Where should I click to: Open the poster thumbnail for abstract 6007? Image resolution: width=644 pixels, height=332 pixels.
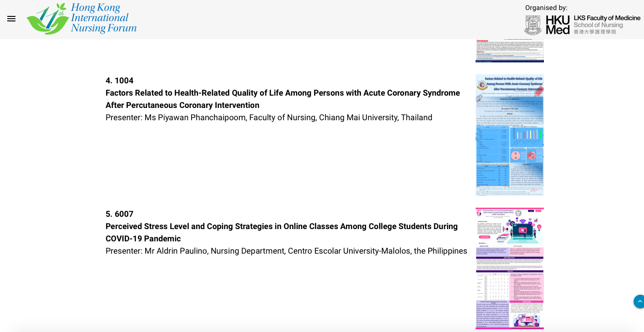pyautogui.click(x=510, y=268)
